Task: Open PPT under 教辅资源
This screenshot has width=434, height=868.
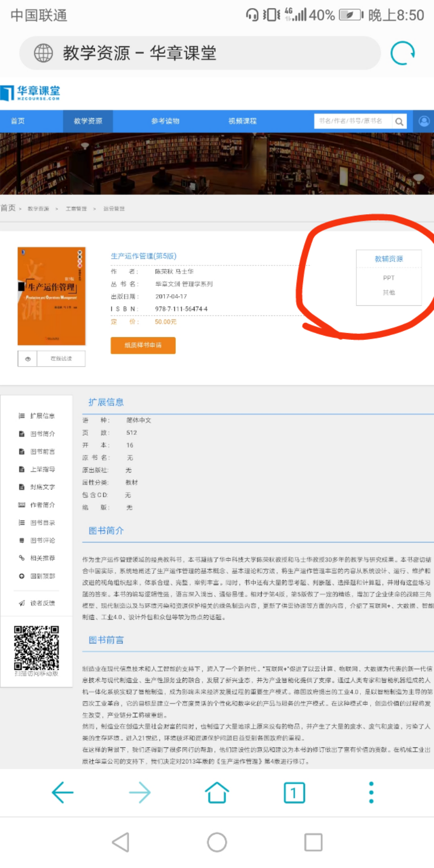Action: click(389, 278)
